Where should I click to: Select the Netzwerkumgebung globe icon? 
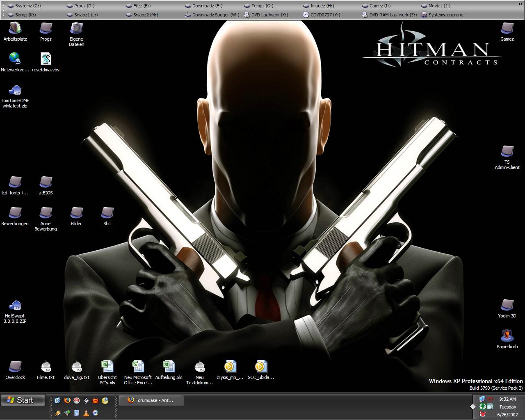[x=15, y=62]
